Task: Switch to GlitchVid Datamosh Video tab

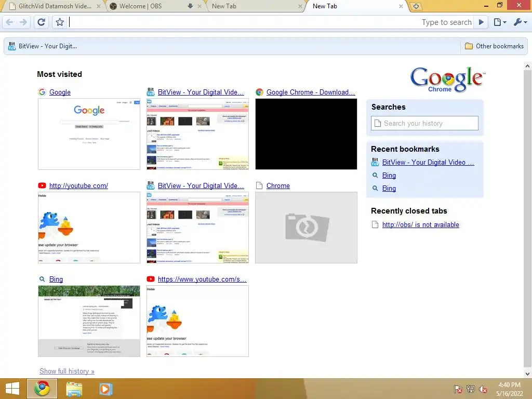Action: pos(54,6)
